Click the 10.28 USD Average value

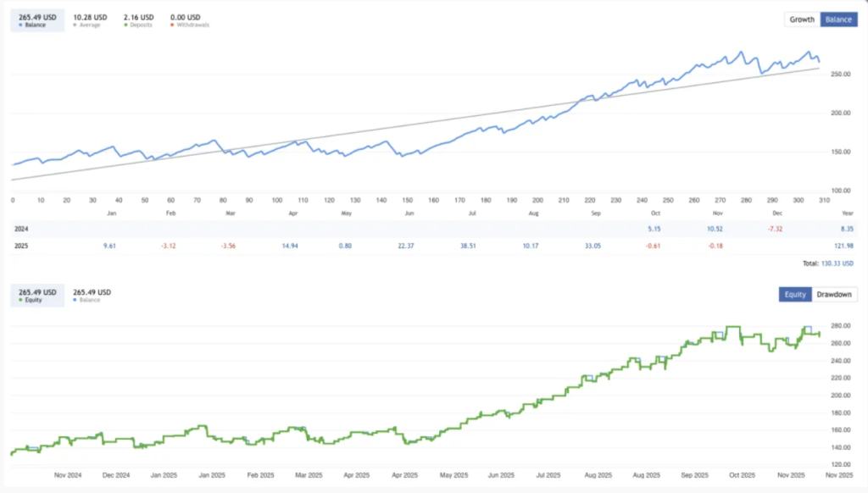click(x=91, y=17)
